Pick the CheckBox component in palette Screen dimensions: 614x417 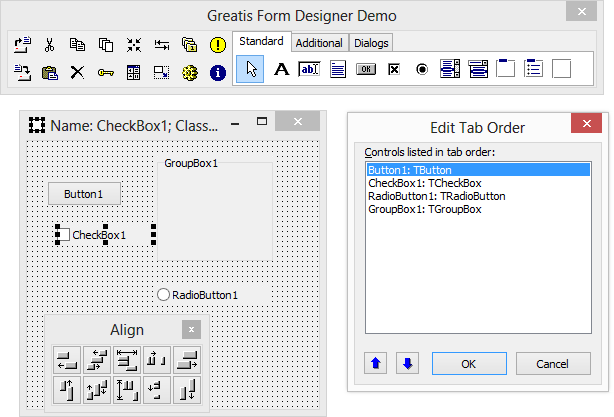[394, 69]
